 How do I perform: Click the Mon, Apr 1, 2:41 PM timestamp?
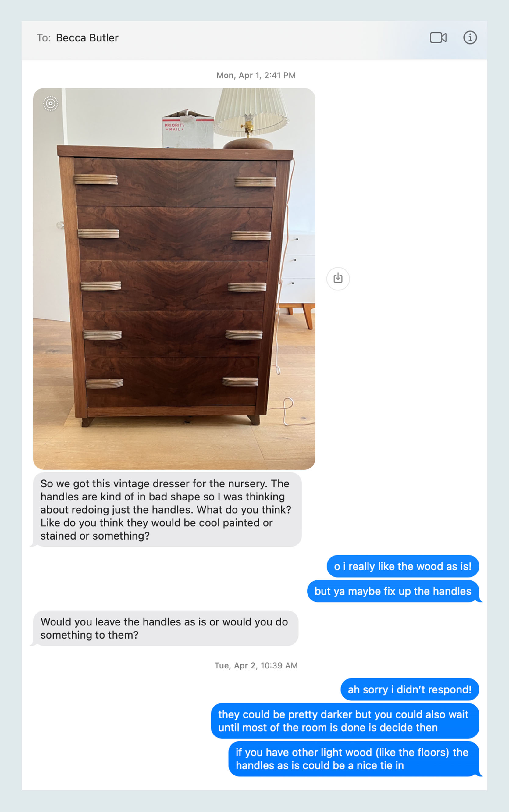(x=256, y=75)
